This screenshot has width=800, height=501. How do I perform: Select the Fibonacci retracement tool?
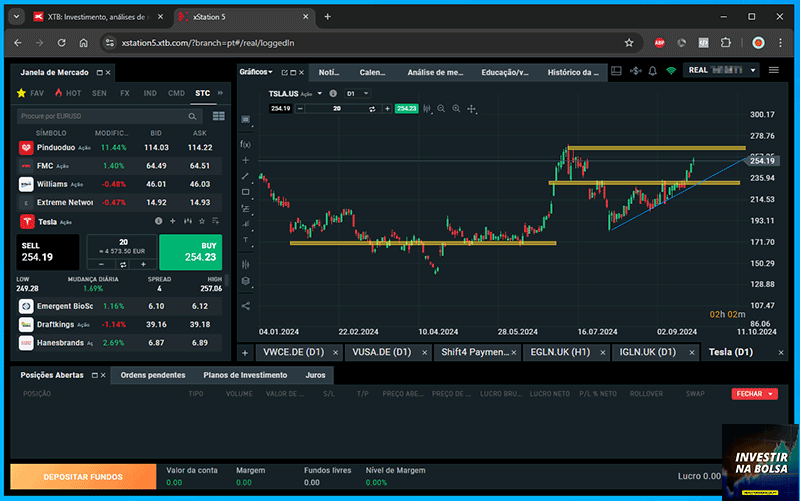pos(245,208)
